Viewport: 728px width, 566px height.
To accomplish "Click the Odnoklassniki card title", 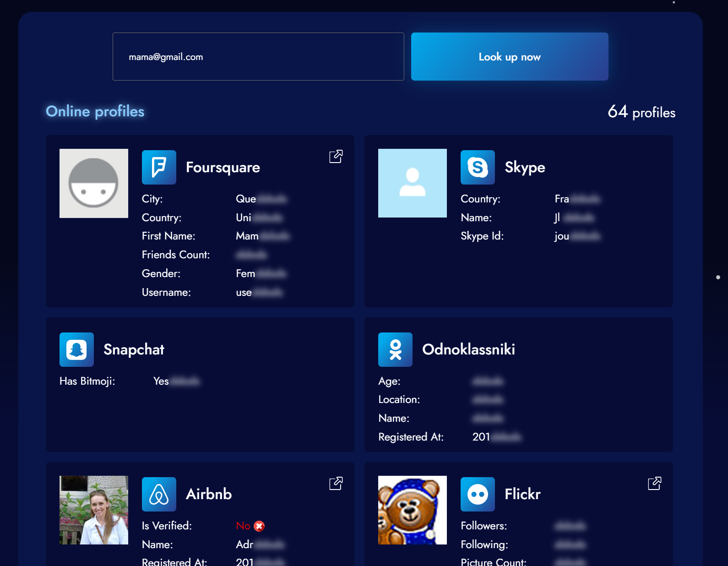I will pos(468,349).
